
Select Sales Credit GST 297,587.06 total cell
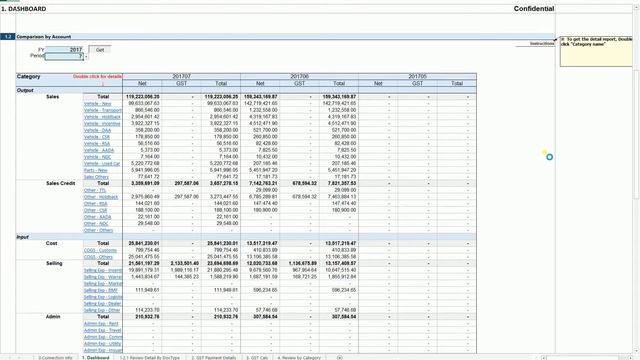[182, 183]
